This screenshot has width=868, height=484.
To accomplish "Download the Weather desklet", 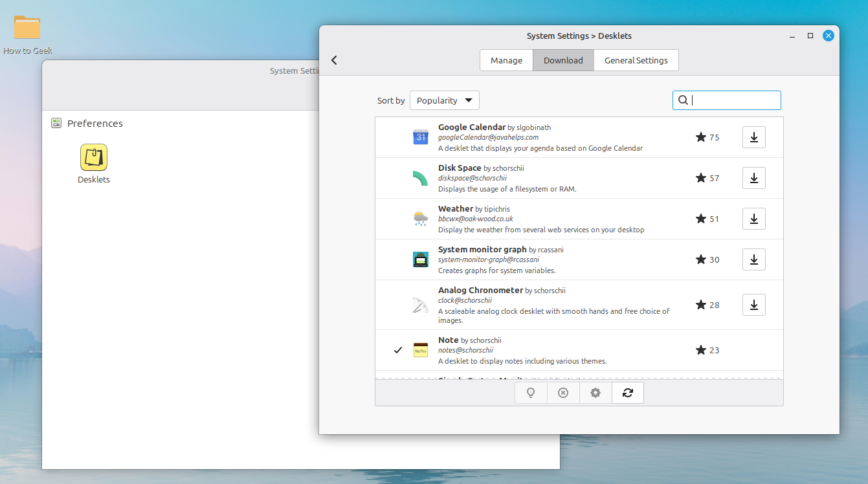I will pos(753,219).
